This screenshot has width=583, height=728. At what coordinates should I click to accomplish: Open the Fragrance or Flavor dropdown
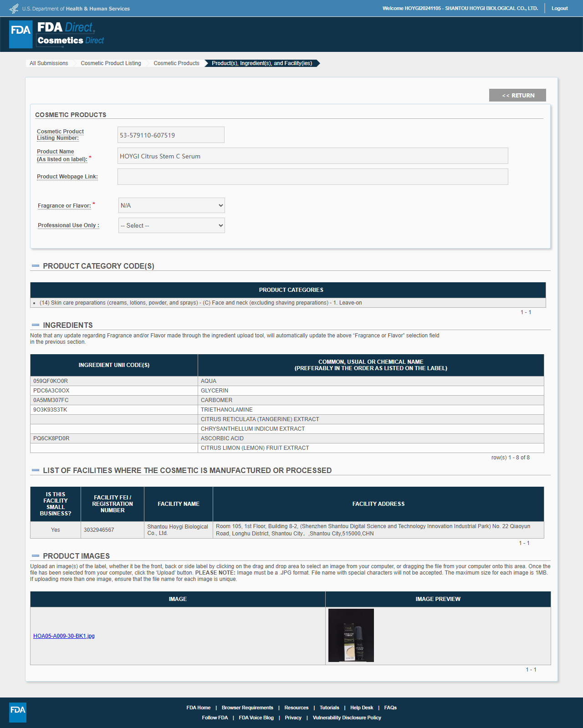pyautogui.click(x=172, y=205)
